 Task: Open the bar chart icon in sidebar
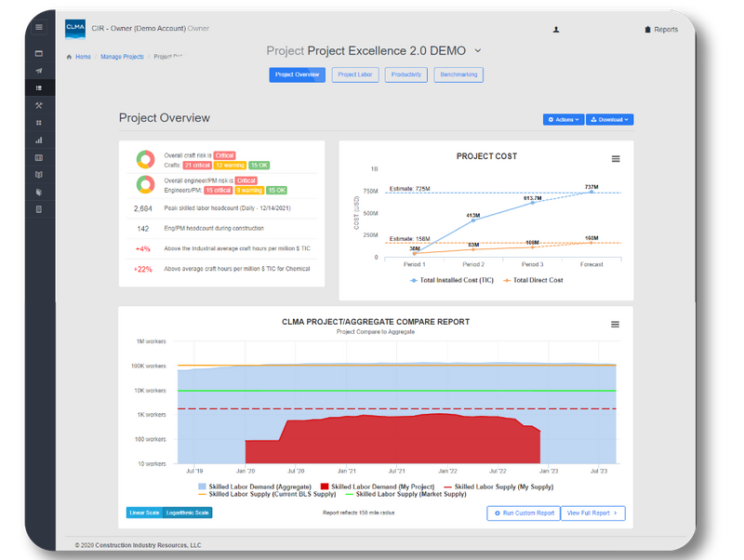pyautogui.click(x=38, y=140)
